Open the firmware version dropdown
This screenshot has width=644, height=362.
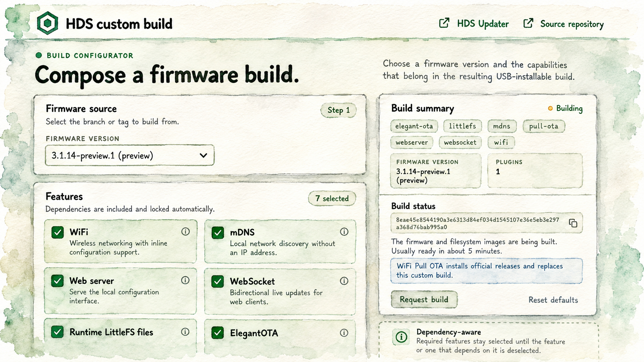129,155
